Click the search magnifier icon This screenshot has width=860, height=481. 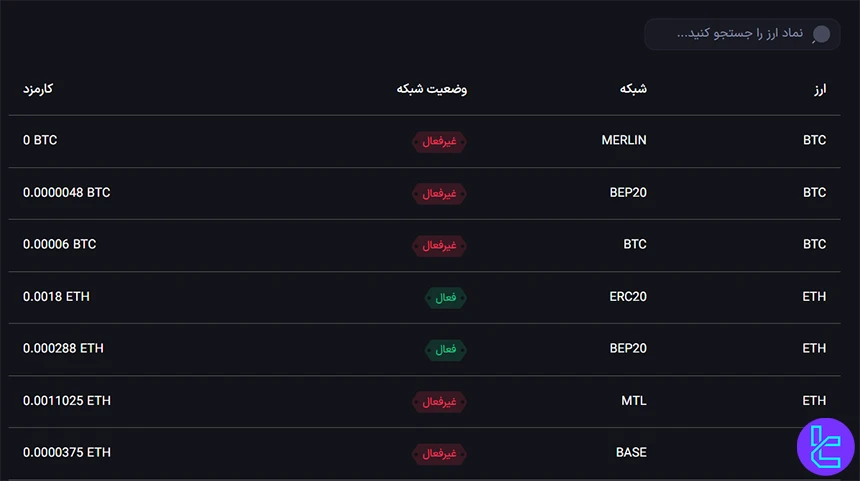coord(821,35)
